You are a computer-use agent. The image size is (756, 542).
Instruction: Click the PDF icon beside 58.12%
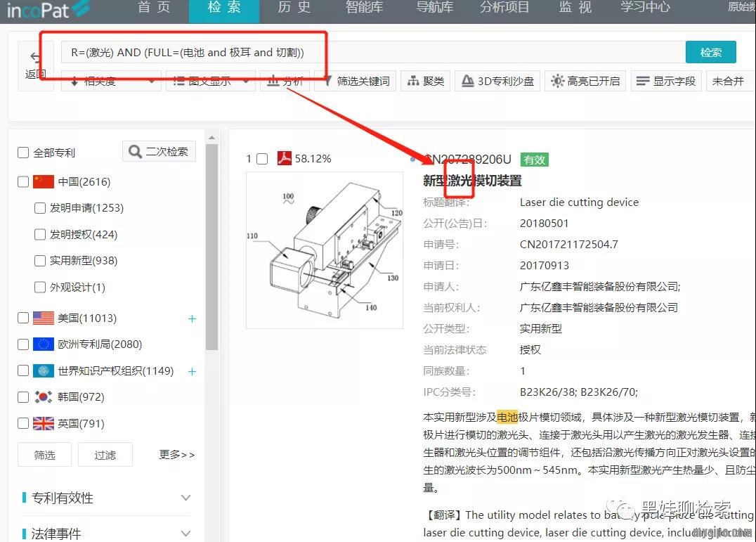[x=284, y=158]
